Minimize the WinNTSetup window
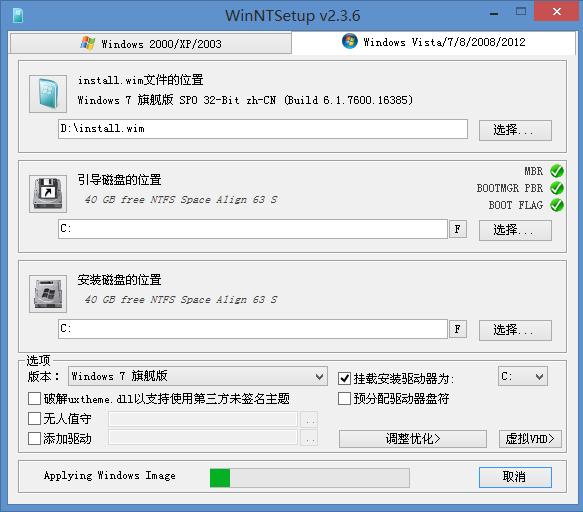583x512 pixels. click(494, 14)
